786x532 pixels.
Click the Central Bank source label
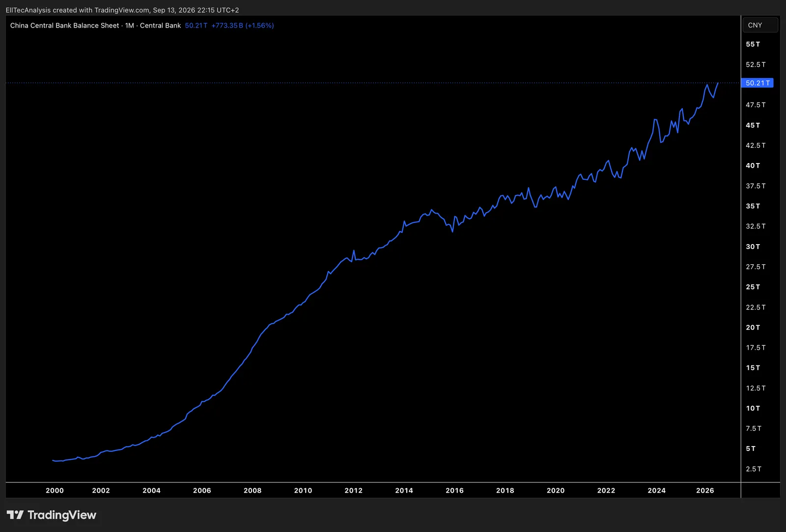pos(160,26)
